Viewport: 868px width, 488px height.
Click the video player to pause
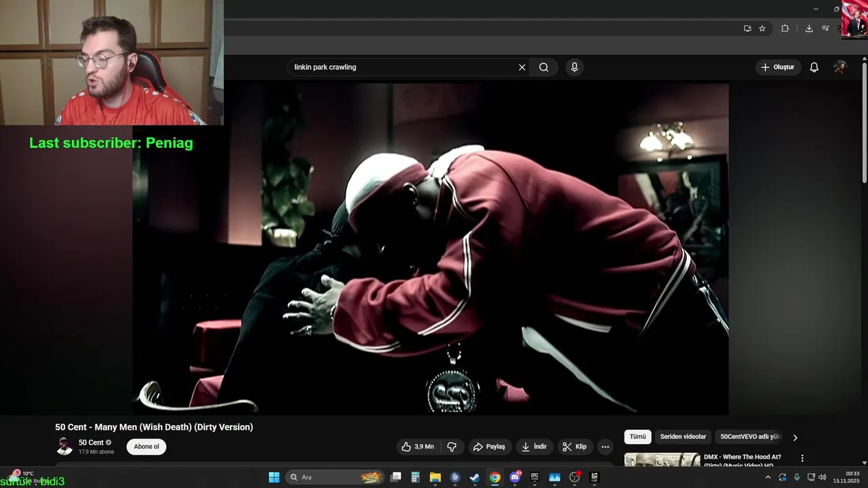point(431,249)
